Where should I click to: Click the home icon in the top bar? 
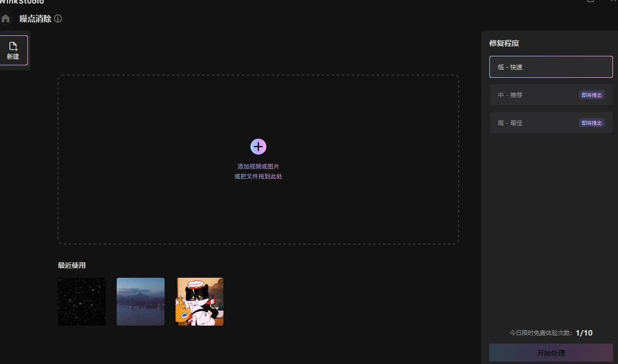(x=5, y=18)
